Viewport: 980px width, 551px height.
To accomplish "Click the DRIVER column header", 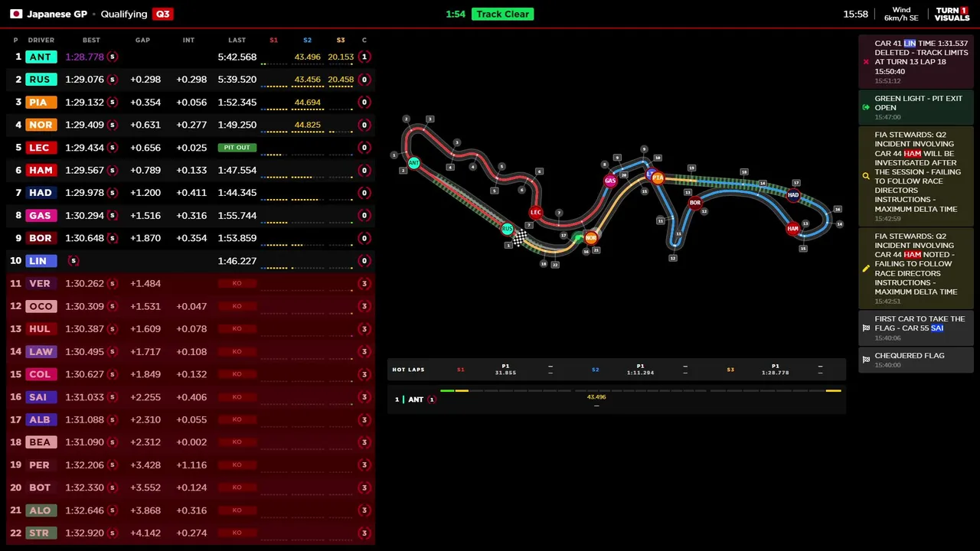I will click(x=41, y=40).
